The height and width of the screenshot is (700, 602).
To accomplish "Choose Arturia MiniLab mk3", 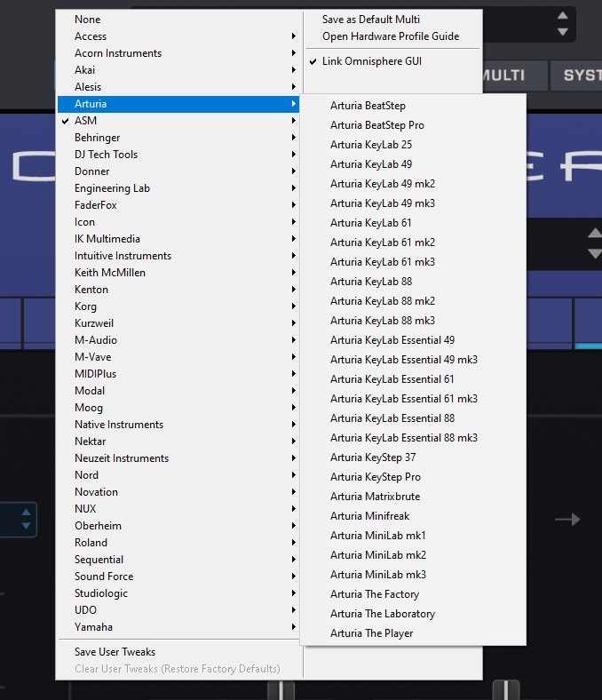I will pos(413,575).
